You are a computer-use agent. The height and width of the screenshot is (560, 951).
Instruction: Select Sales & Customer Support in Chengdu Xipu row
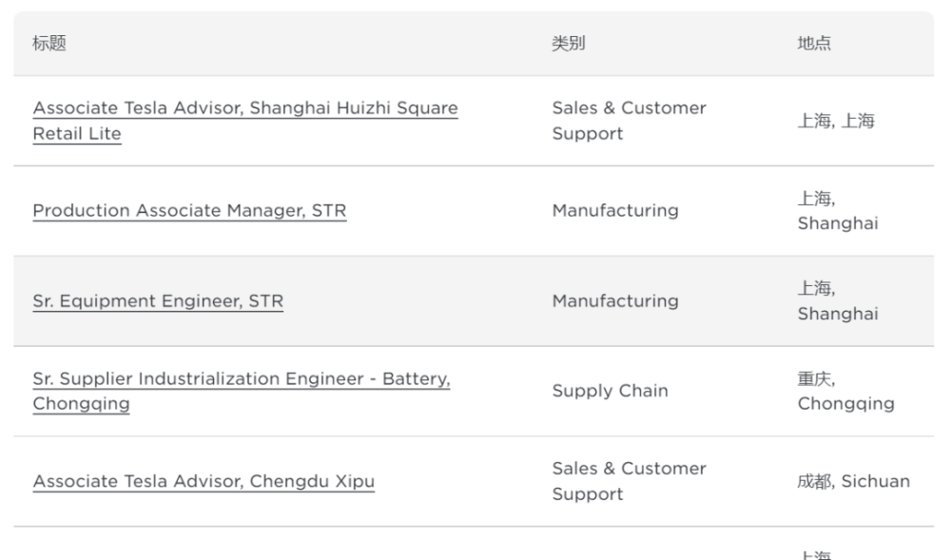coord(629,481)
